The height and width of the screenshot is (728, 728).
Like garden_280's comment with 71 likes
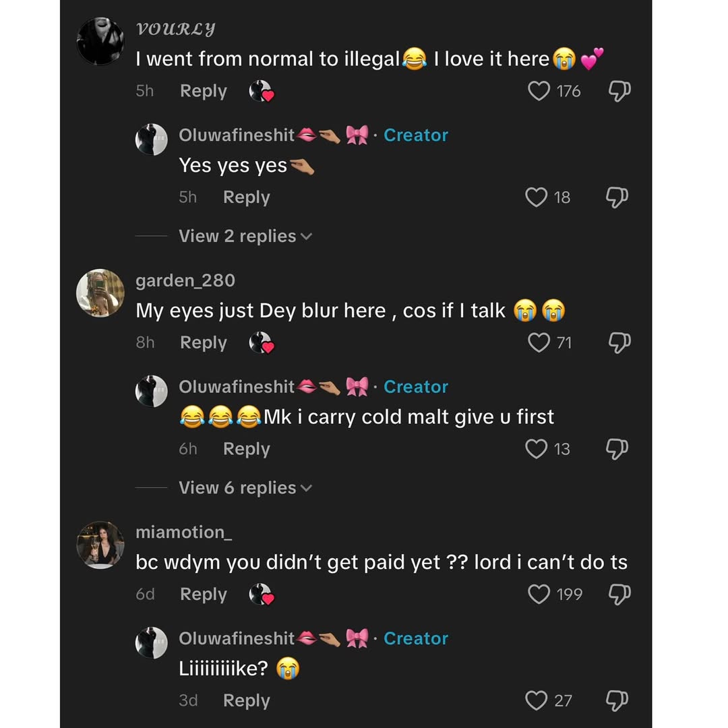tap(539, 343)
